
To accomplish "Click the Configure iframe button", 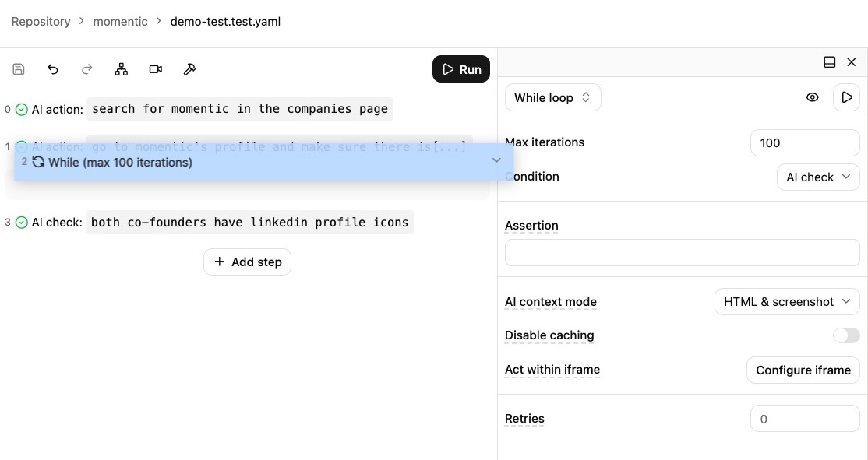I will 803,370.
